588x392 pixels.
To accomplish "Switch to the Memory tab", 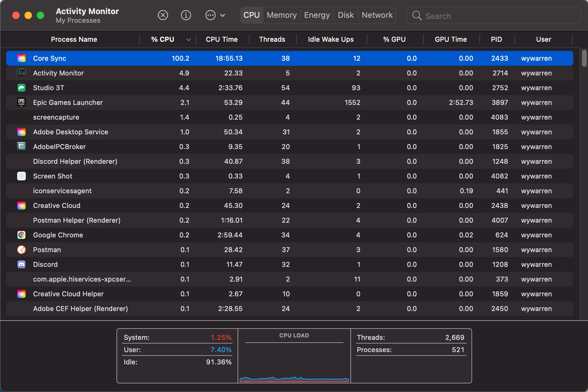I will click(282, 15).
